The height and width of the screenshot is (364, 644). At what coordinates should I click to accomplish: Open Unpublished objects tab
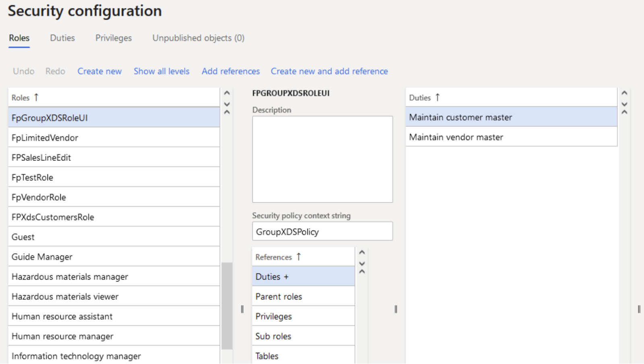(198, 38)
